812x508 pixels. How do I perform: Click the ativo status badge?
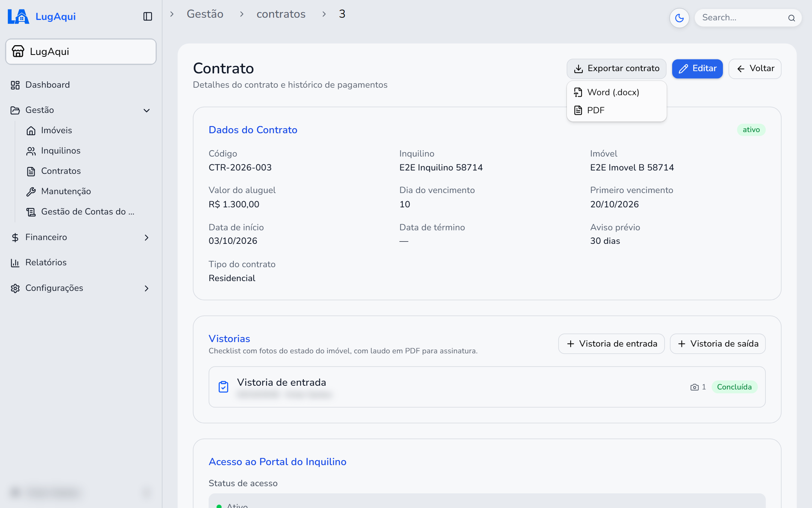pyautogui.click(x=751, y=130)
